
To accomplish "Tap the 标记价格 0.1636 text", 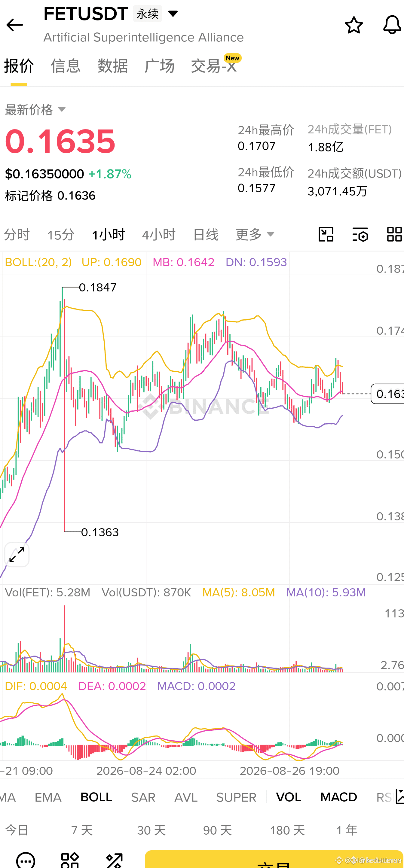I will click(50, 195).
